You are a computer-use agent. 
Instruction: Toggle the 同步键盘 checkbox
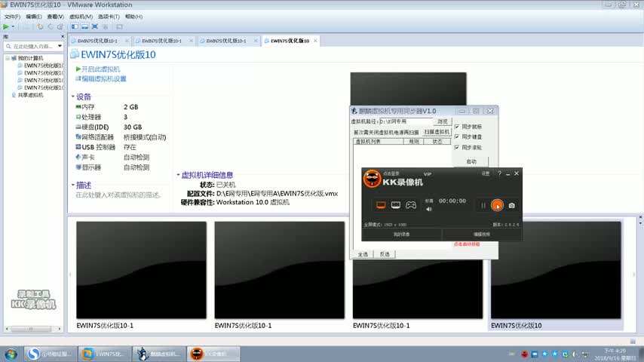(x=457, y=137)
